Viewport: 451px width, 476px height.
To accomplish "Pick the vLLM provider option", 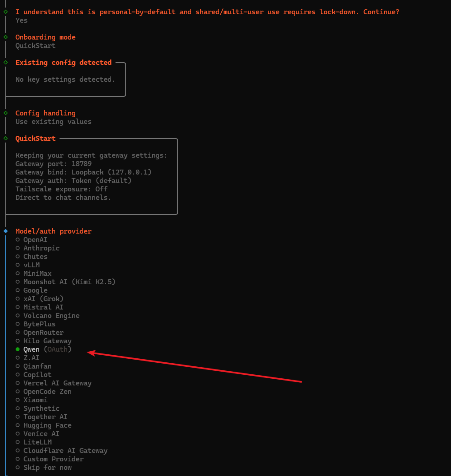I will [x=28, y=265].
